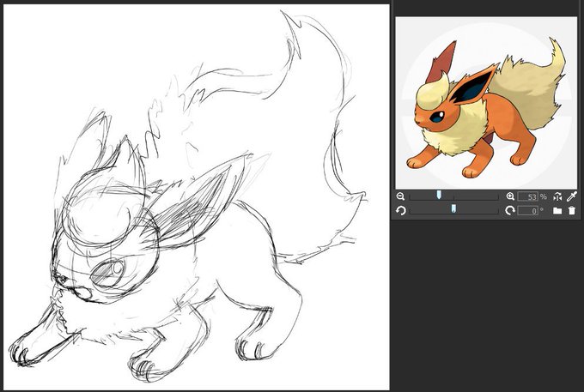Delete the current reference image

(x=572, y=211)
